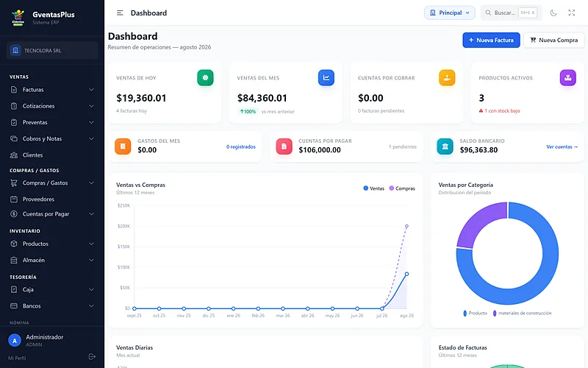Toggle the sidebar hamburger menu icon
Image resolution: width=588 pixels, height=368 pixels.
(120, 13)
